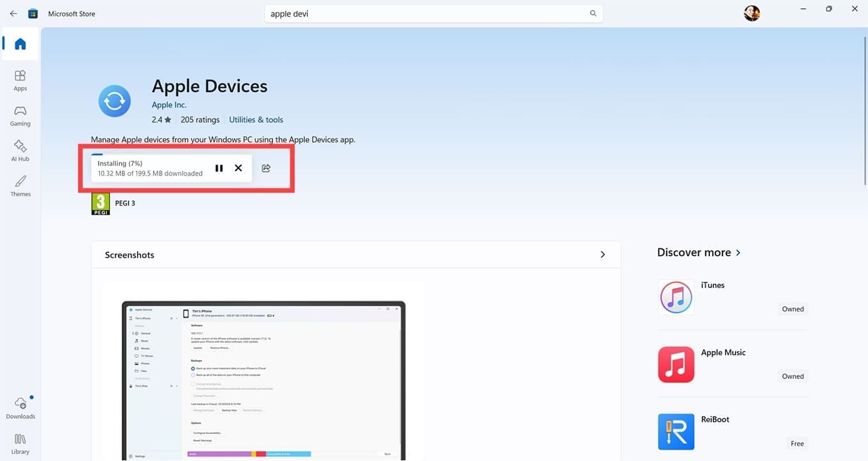View the 205 ratings
Image resolution: width=868 pixels, height=461 pixels.
200,120
